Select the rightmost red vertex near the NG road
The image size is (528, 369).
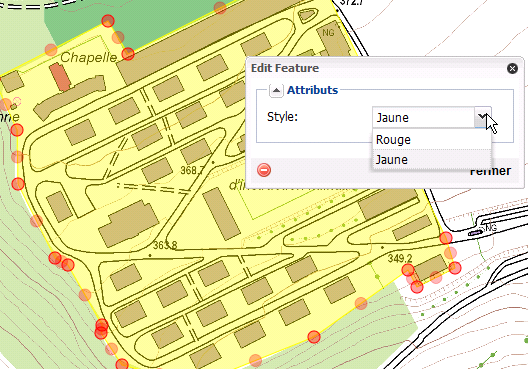(455, 268)
